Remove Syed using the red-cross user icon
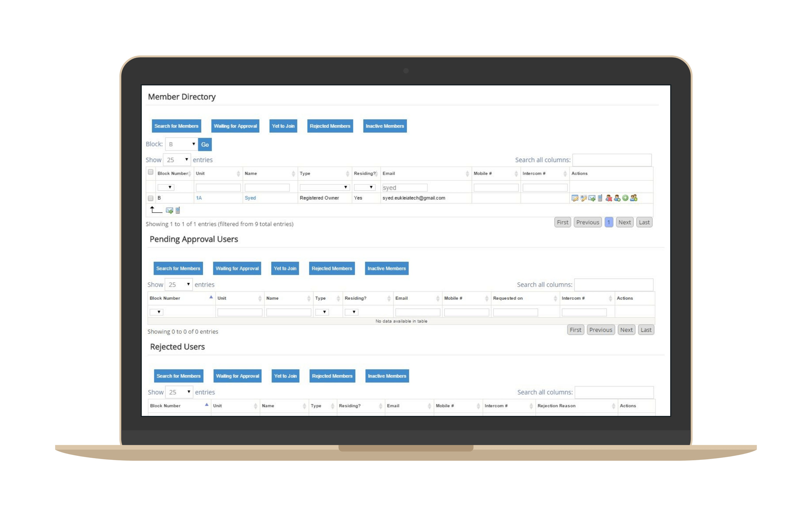The image size is (812, 516). (608, 198)
